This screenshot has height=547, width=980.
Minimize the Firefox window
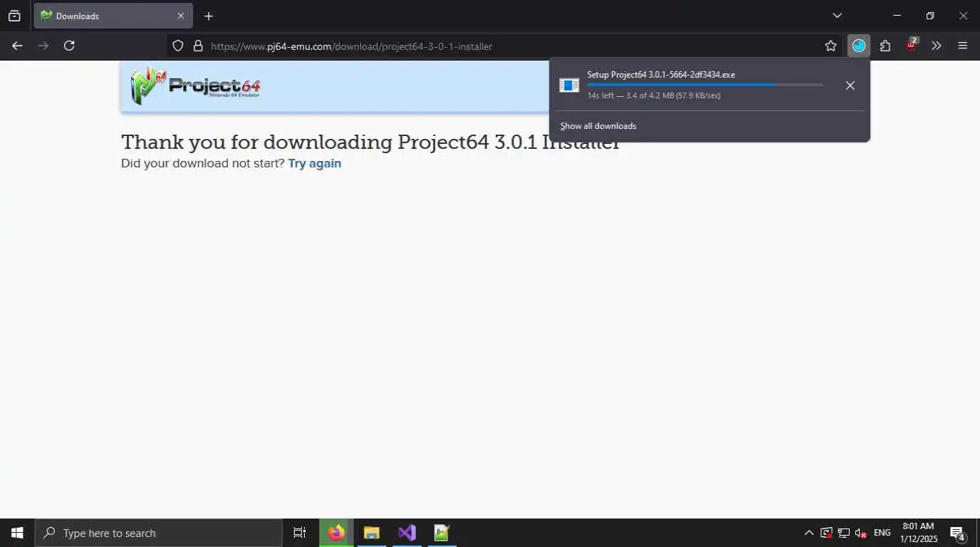[x=897, y=16]
